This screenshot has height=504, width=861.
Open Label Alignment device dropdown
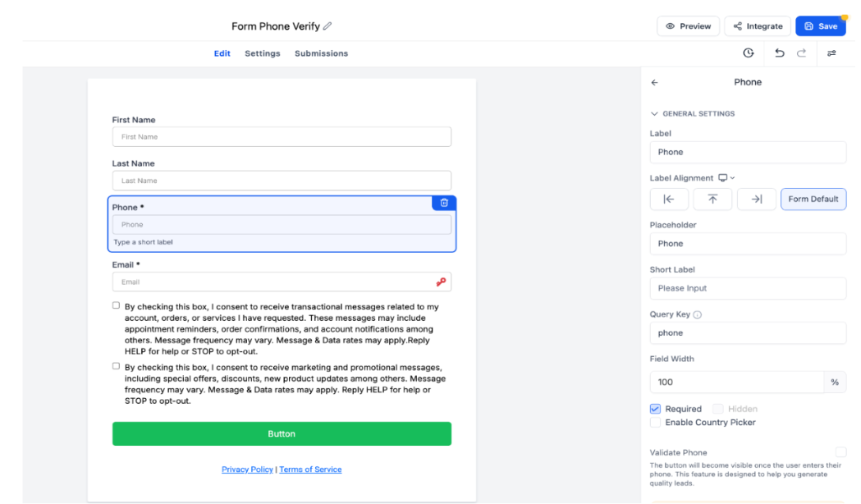(x=726, y=177)
